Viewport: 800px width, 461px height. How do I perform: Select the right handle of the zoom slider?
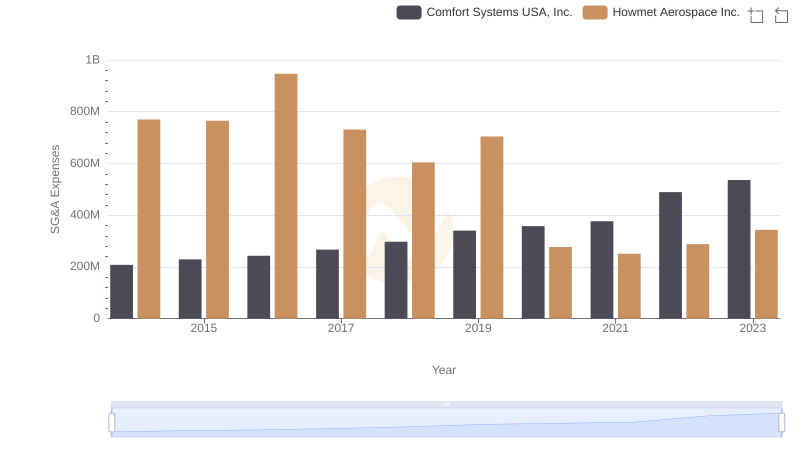click(x=781, y=422)
